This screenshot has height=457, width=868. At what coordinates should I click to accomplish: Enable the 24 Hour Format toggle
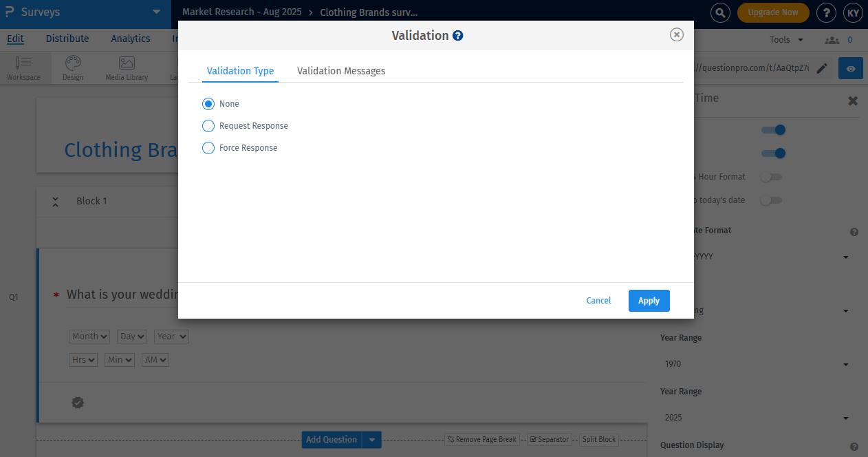771,177
